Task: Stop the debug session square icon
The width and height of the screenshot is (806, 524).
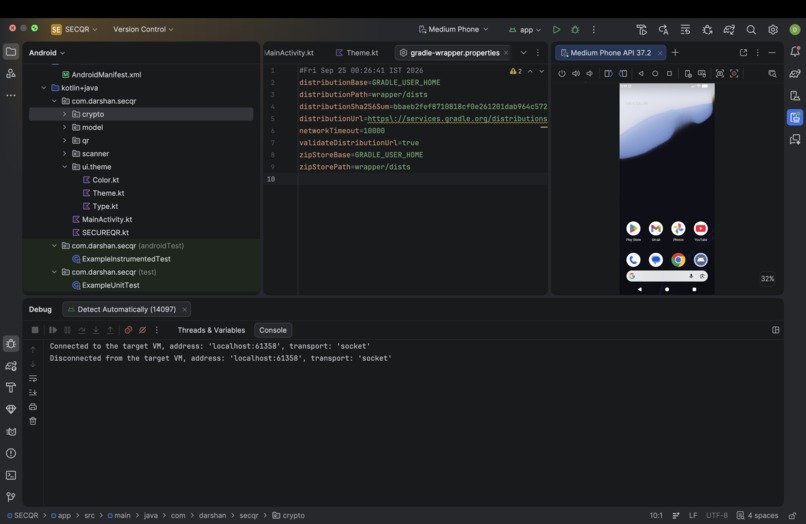Action: point(35,330)
